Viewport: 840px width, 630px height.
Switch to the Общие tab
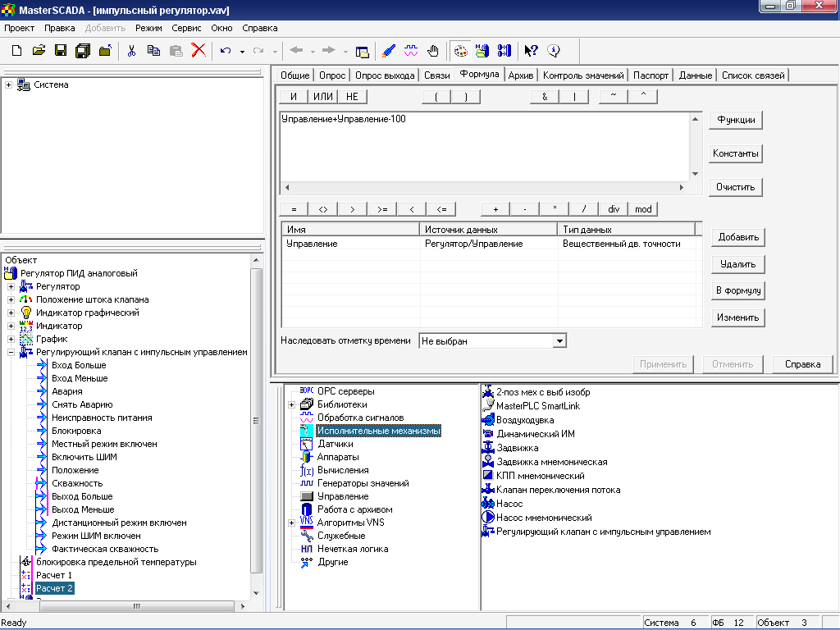[294, 75]
